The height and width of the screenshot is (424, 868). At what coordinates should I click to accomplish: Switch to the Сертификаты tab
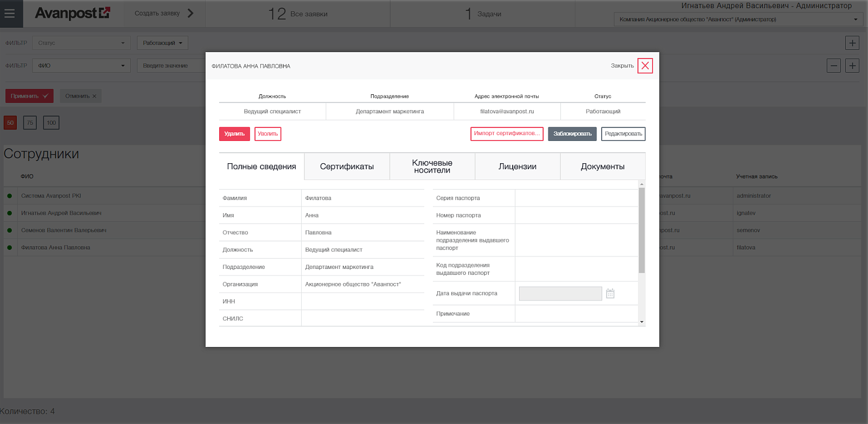(x=347, y=166)
